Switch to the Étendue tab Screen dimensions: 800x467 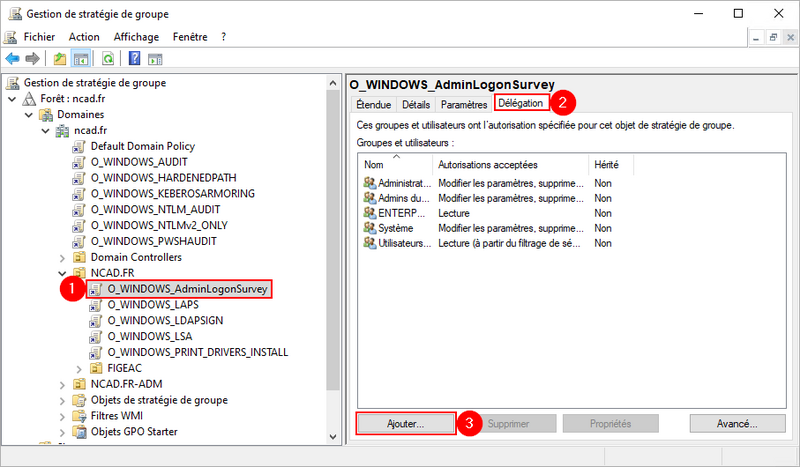[373, 104]
